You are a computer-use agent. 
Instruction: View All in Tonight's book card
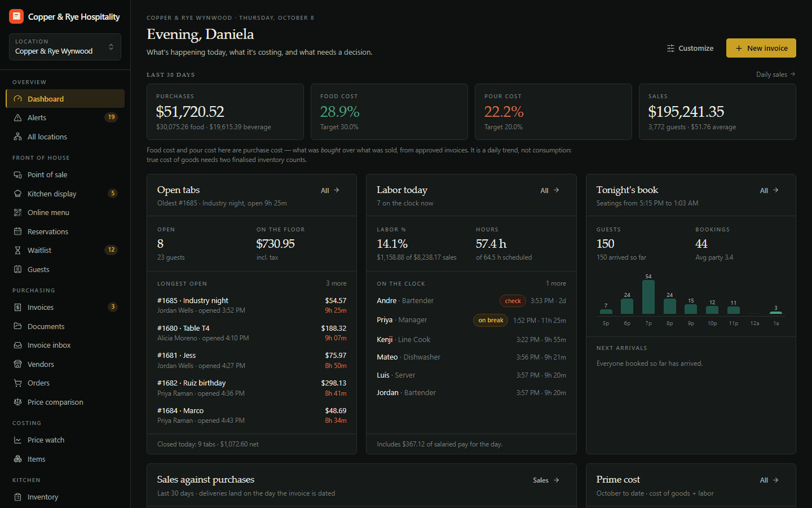pos(770,190)
